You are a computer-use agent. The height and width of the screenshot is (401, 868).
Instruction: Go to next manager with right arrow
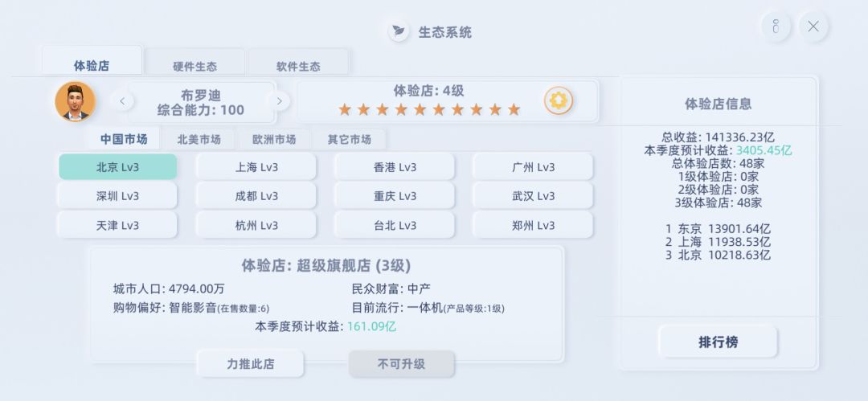(x=279, y=101)
